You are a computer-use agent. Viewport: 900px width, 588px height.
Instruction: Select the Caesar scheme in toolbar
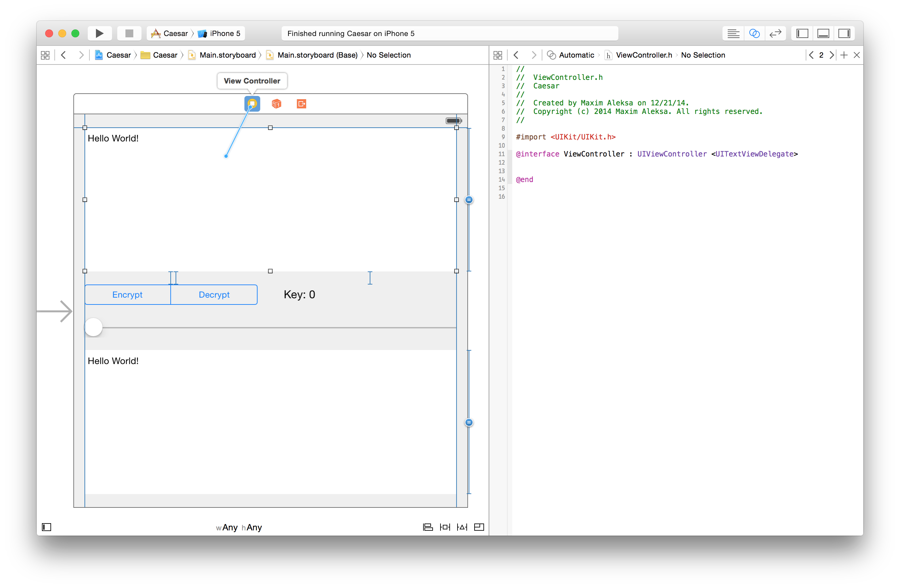(170, 33)
